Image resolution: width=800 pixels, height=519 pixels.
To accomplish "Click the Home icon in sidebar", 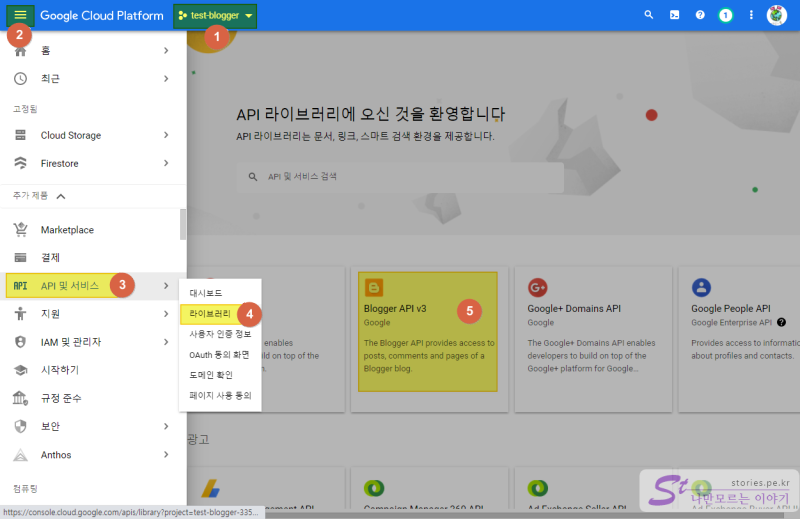I will 20,52.
